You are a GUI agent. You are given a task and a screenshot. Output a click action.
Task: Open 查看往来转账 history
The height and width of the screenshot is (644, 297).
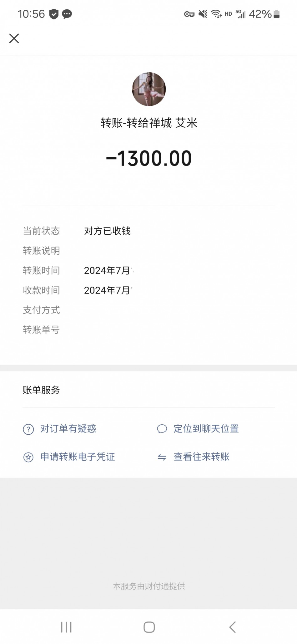201,457
